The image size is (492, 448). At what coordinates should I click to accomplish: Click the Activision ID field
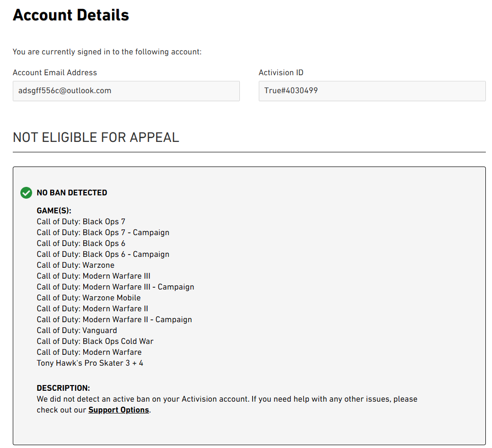click(x=372, y=91)
